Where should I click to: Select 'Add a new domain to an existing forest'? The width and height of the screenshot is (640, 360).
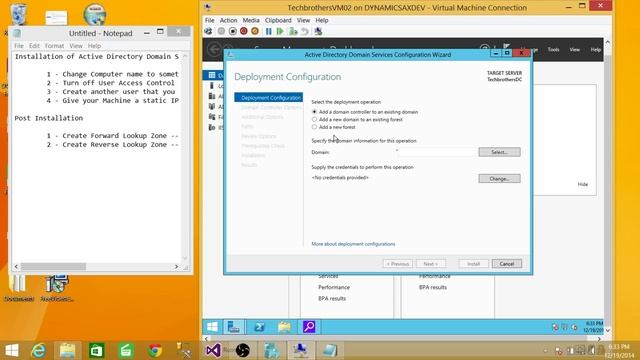(314, 120)
